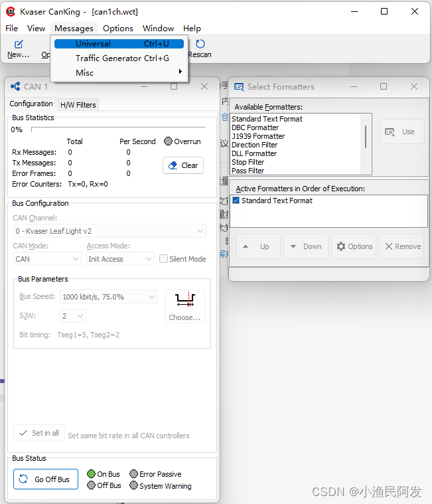Image resolution: width=432 pixels, height=504 pixels.
Task: Open the Bus Speed dropdown
Action: click(x=109, y=297)
